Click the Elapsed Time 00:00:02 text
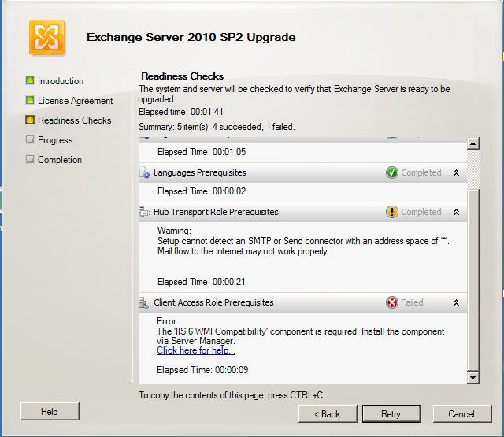This screenshot has height=437, width=504. (x=202, y=191)
